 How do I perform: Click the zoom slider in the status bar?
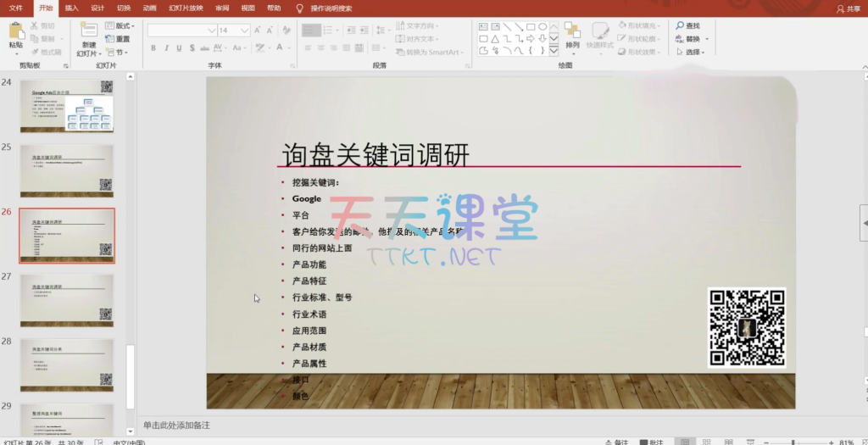coord(793,442)
